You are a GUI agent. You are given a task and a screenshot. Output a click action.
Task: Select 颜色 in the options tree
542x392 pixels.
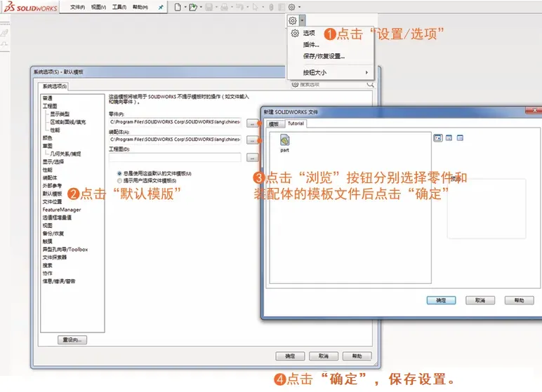pyautogui.click(x=47, y=138)
